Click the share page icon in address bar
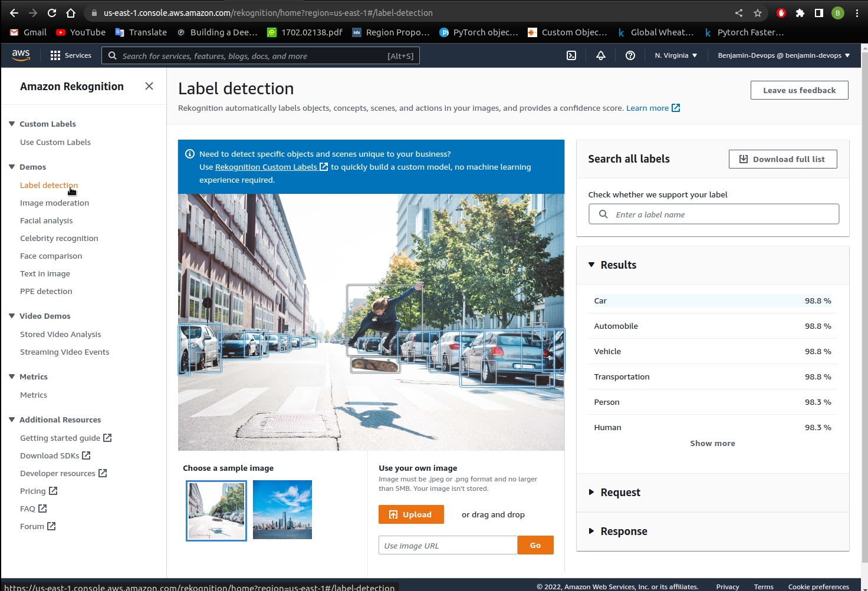The image size is (868, 591). 739,13
